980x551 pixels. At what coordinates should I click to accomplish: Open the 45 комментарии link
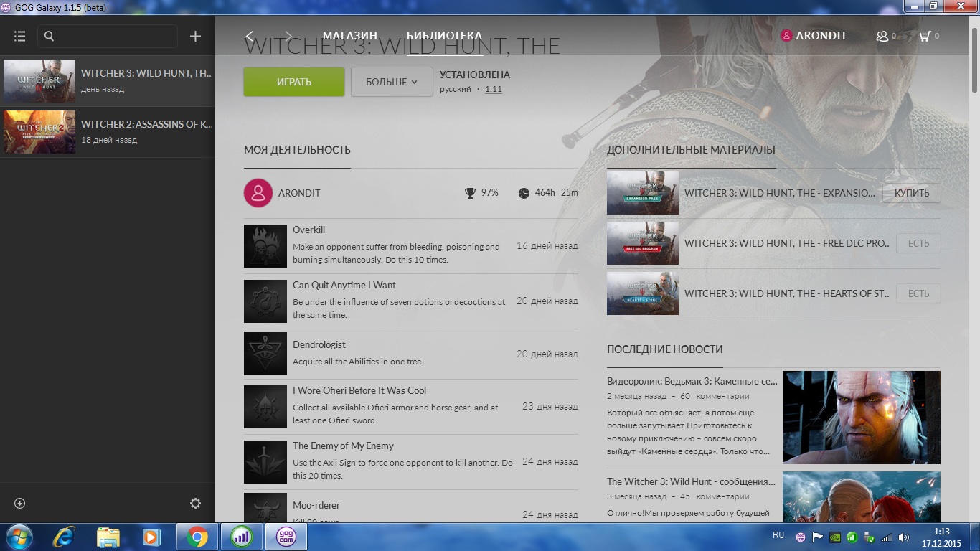[715, 496]
